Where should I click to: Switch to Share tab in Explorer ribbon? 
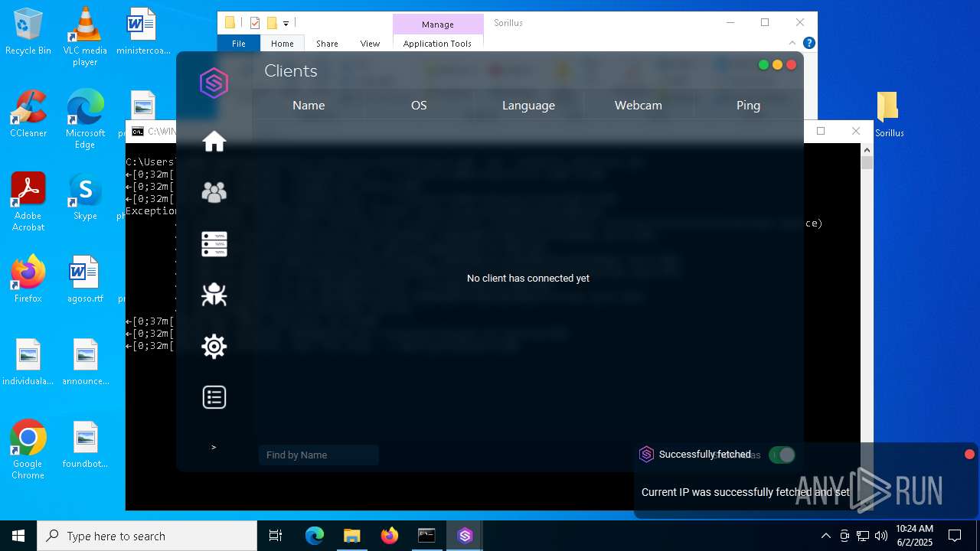(327, 44)
